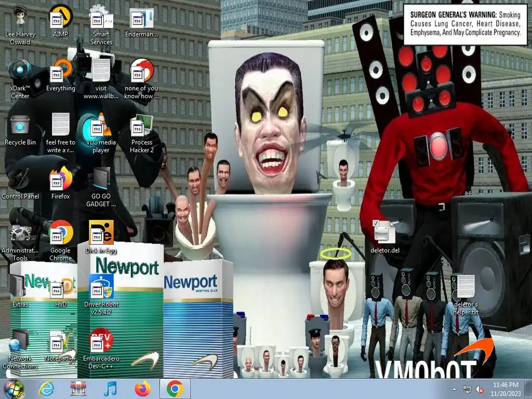Screen dimensions: 532x399
Task: Open Control Panel icon
Action: (x=20, y=183)
